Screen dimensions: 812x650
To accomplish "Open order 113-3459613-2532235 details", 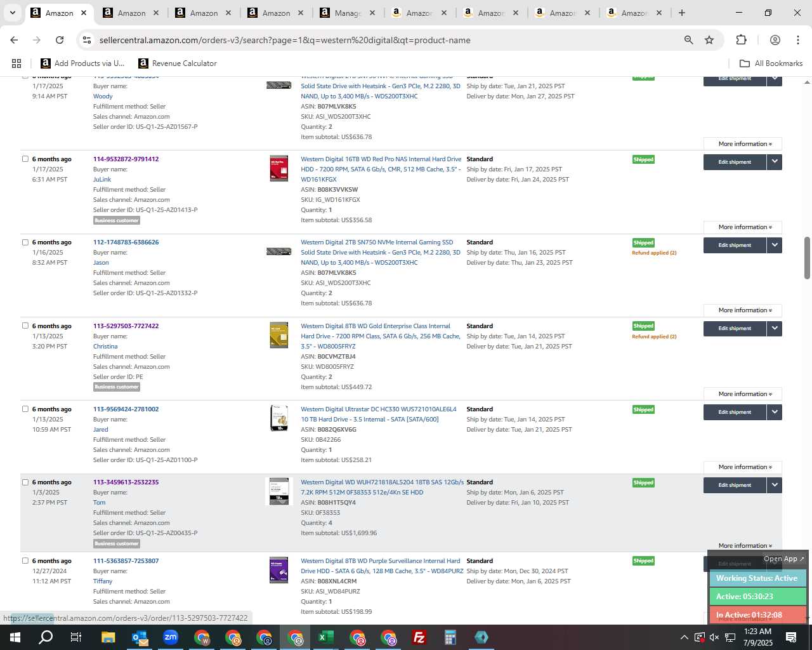I will (126, 482).
